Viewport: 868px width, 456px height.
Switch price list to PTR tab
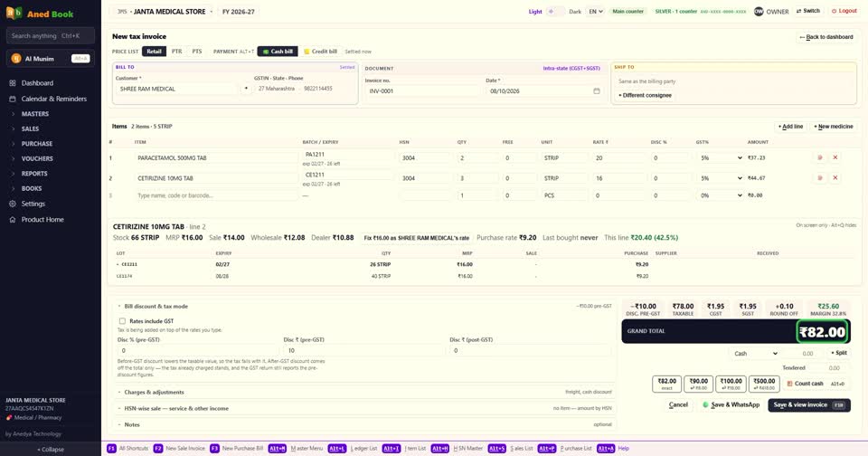click(x=176, y=52)
